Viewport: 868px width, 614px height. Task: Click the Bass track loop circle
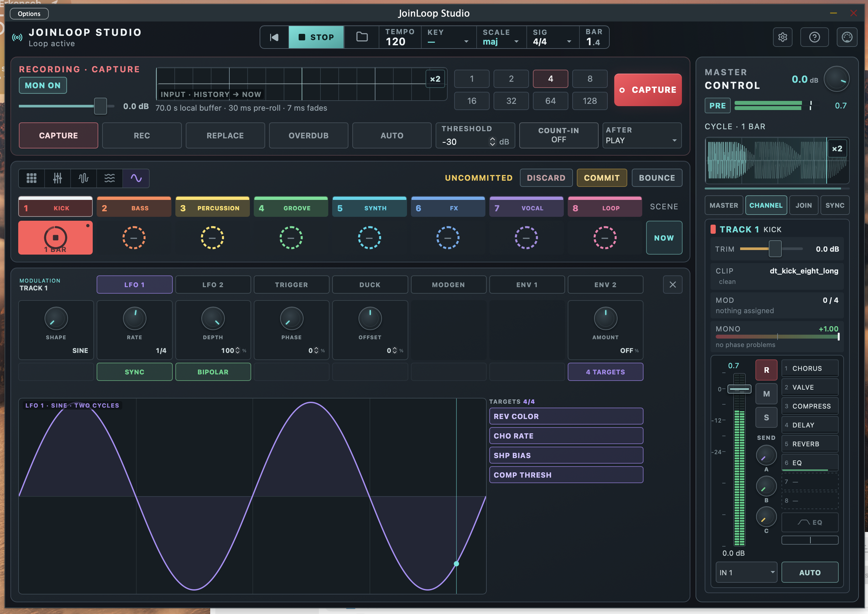click(134, 238)
